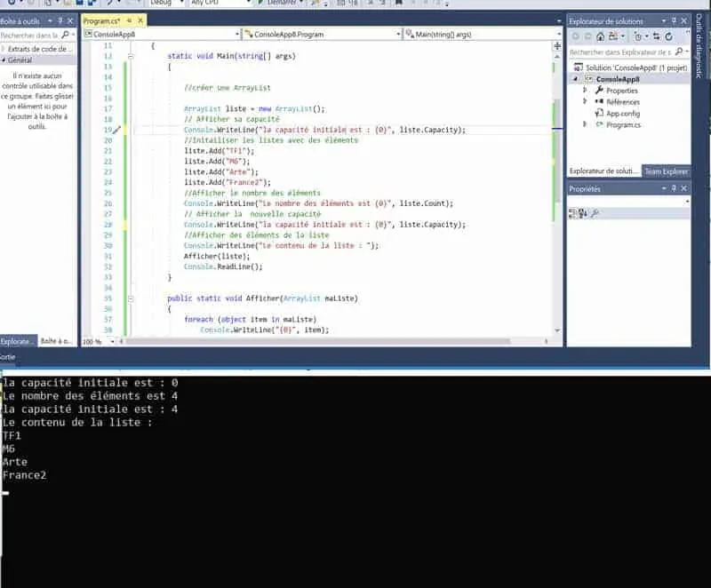Screen dimensions: 711x588
Task: Collapse the Main method code outline
Action: point(131,56)
